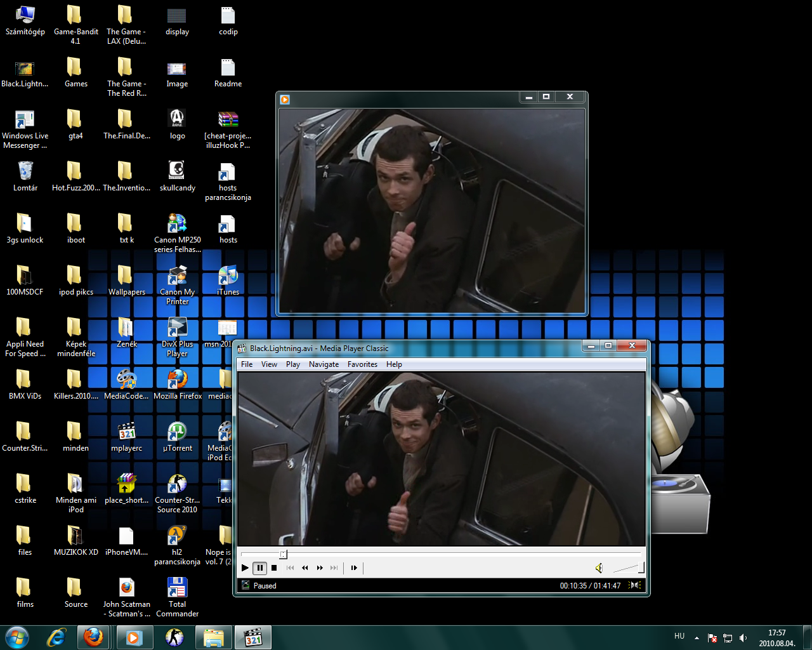The image size is (812, 650).
Task: Open Windows Explorer from the taskbar
Action: 213,637
